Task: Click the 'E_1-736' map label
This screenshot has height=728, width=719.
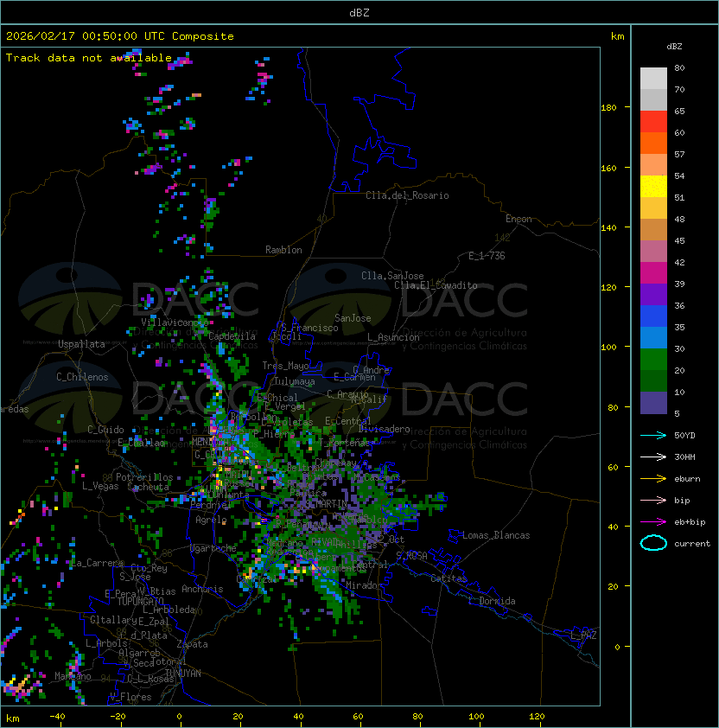Action: click(x=487, y=256)
